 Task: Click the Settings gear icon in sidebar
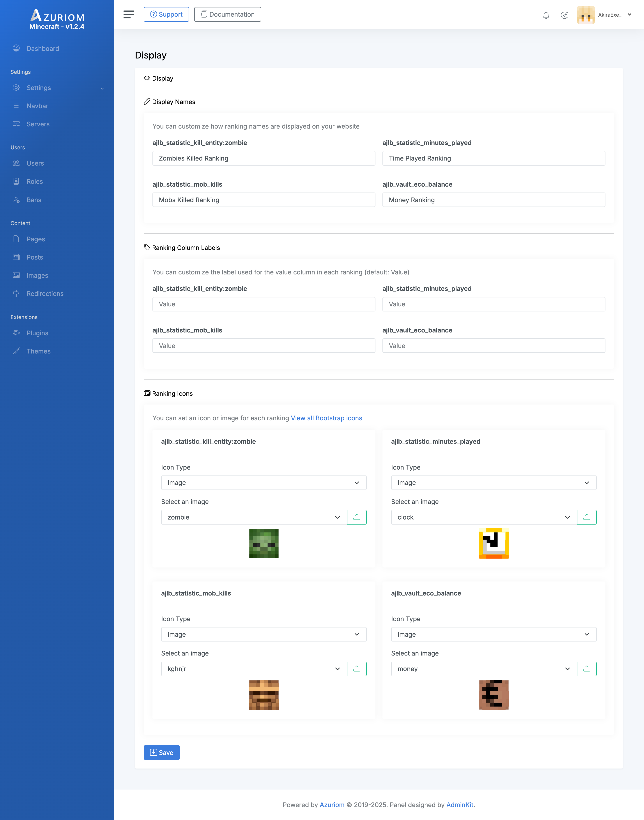coord(16,87)
